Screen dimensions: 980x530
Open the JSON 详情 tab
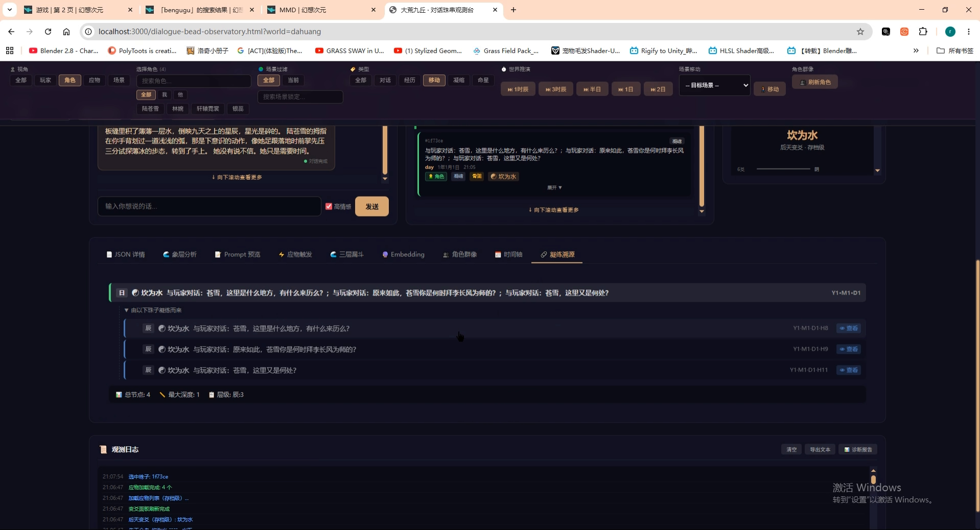coord(126,254)
